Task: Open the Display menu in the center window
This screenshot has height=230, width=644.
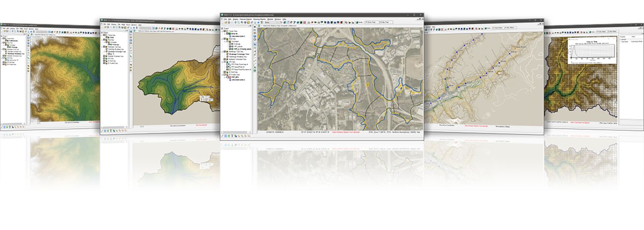Action: click(236, 19)
